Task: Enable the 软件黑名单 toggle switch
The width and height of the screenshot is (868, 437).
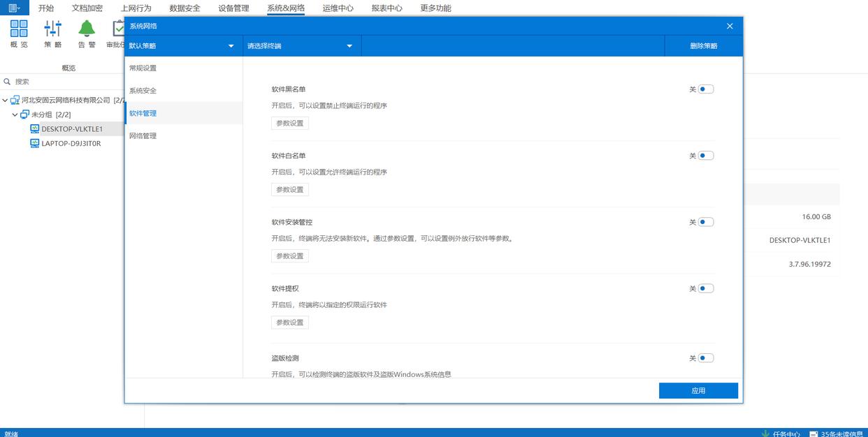Action: pos(706,89)
